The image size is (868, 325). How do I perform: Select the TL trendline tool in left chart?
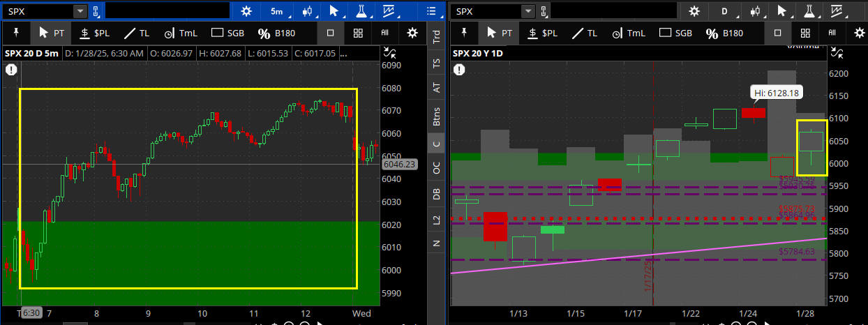[x=136, y=33]
